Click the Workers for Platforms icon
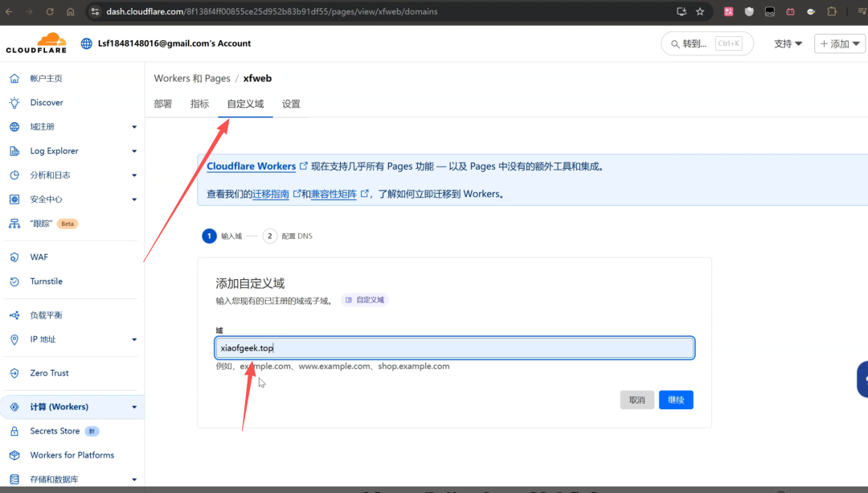Image resolution: width=868 pixels, height=493 pixels. pyautogui.click(x=14, y=455)
